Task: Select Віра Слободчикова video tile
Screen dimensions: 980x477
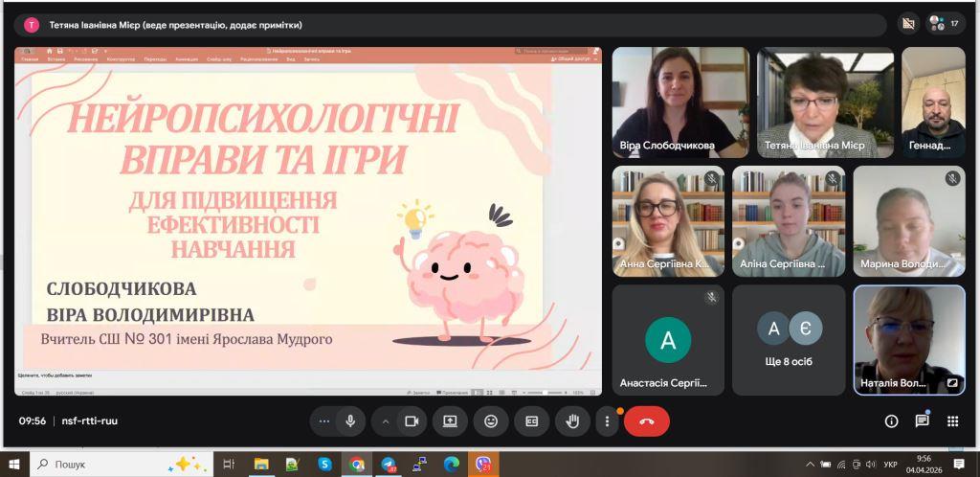Action: [x=680, y=102]
